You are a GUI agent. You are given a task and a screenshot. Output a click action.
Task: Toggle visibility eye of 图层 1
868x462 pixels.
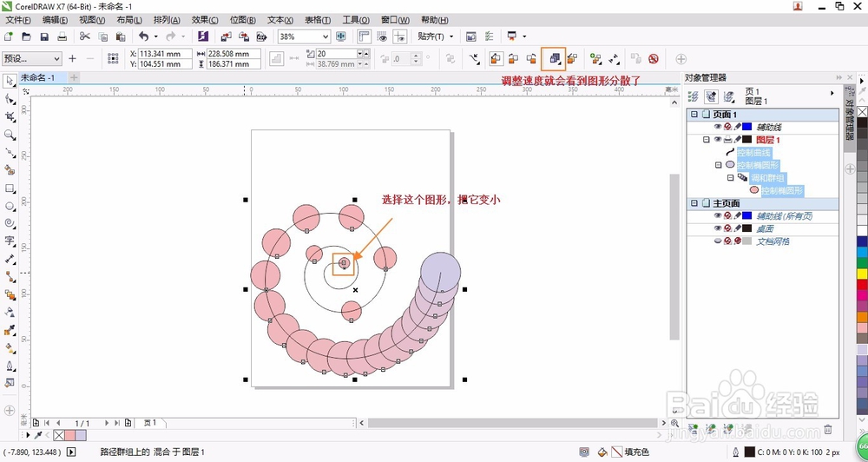[718, 140]
